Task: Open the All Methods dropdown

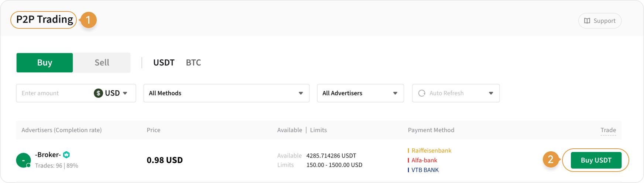Action: point(226,93)
